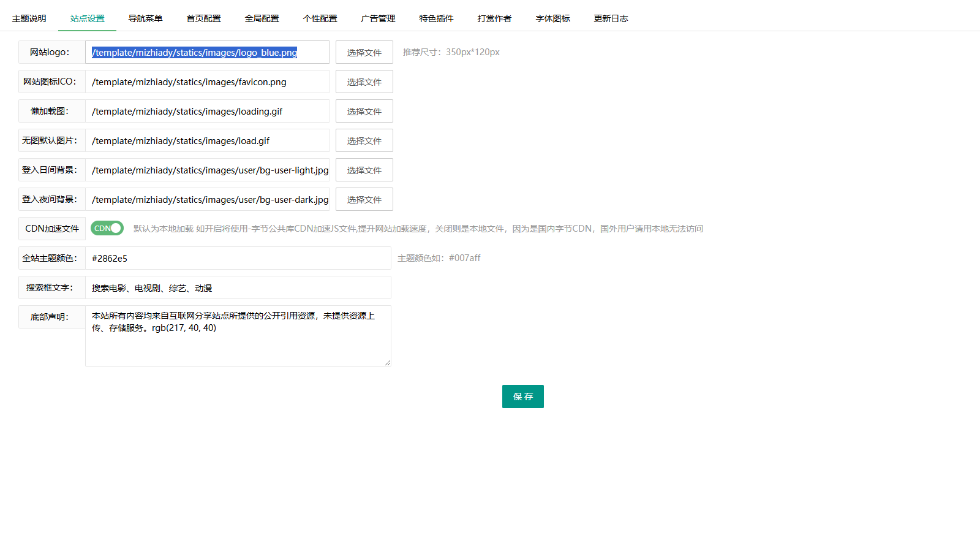980x551 pixels.
Task: Focus the 搜索框文字 input field
Action: [x=238, y=287]
